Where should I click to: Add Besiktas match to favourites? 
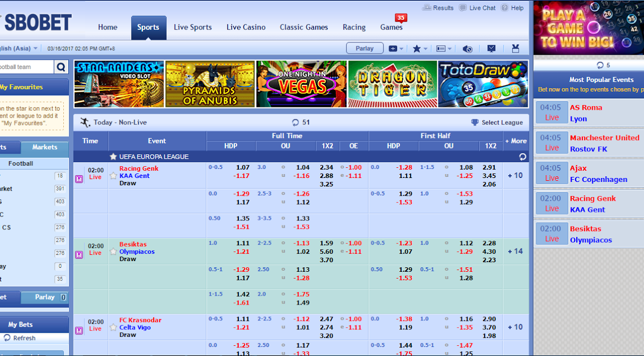click(x=114, y=251)
